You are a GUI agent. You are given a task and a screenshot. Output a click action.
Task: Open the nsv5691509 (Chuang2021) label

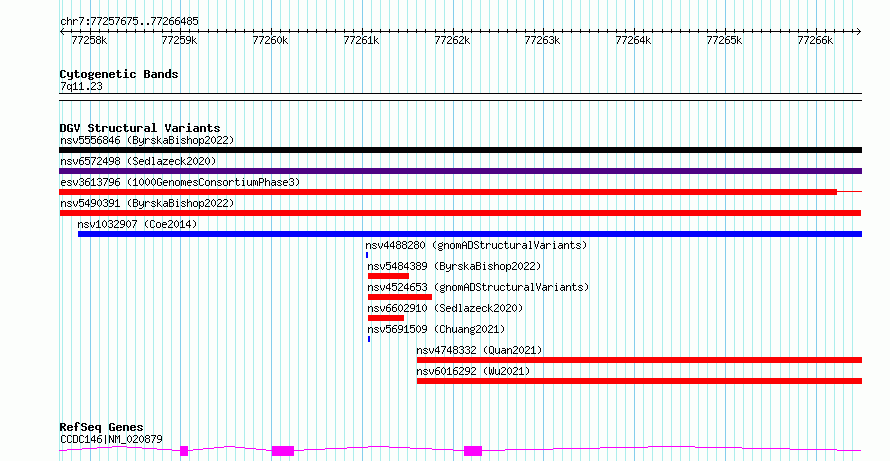(436, 329)
